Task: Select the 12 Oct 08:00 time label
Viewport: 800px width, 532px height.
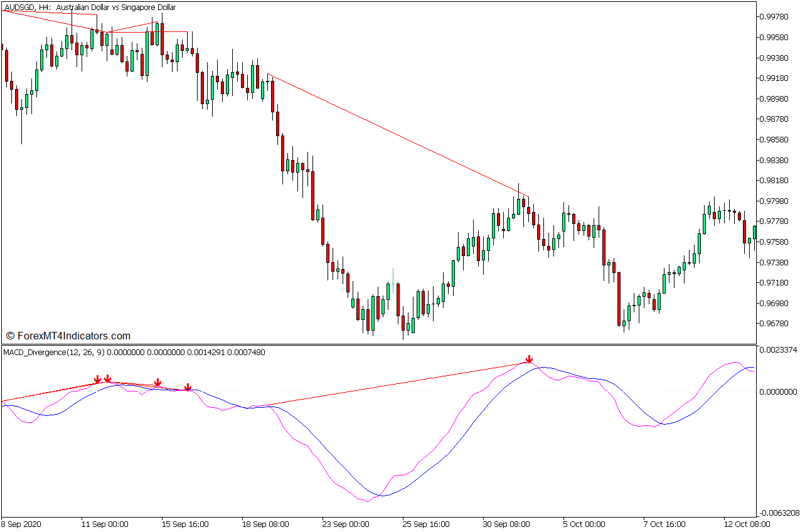Action: (747, 524)
